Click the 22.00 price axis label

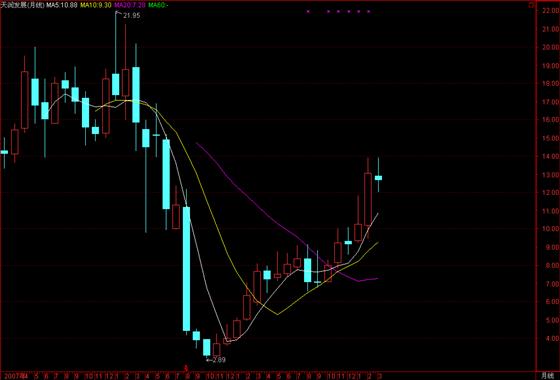pos(550,11)
